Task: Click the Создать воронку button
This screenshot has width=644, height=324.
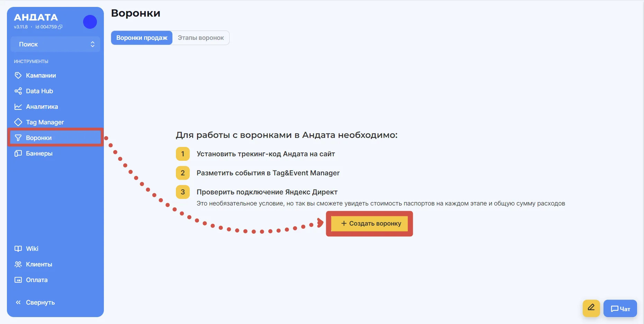Action: (369, 224)
